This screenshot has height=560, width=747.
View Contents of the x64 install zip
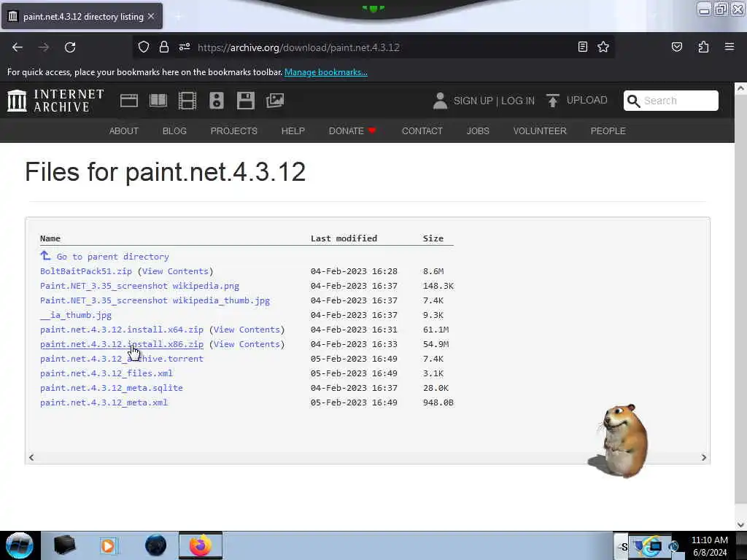tap(247, 330)
